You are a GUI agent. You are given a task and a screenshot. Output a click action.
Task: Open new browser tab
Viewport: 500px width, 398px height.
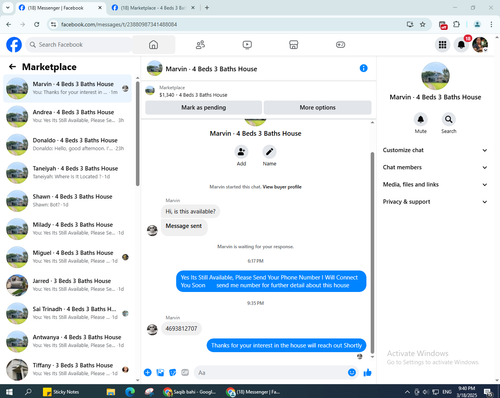207,8
